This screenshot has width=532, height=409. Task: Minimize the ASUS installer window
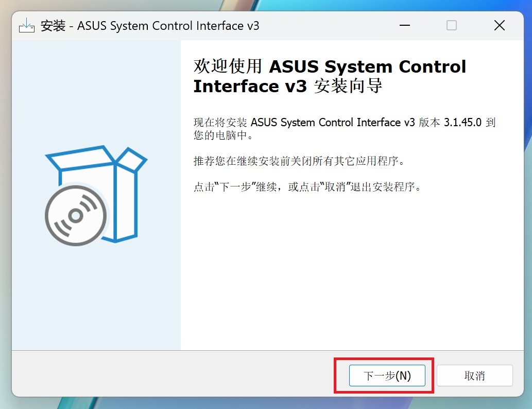[x=404, y=25]
